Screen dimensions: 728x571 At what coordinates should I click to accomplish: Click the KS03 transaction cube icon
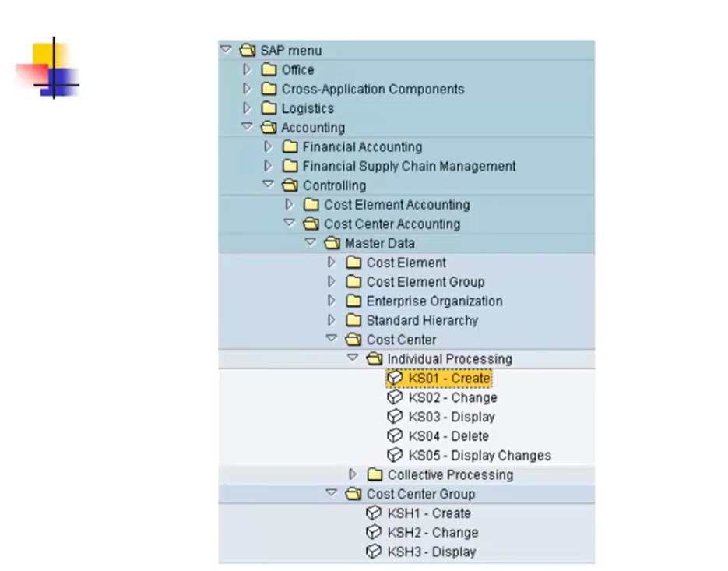pos(395,416)
